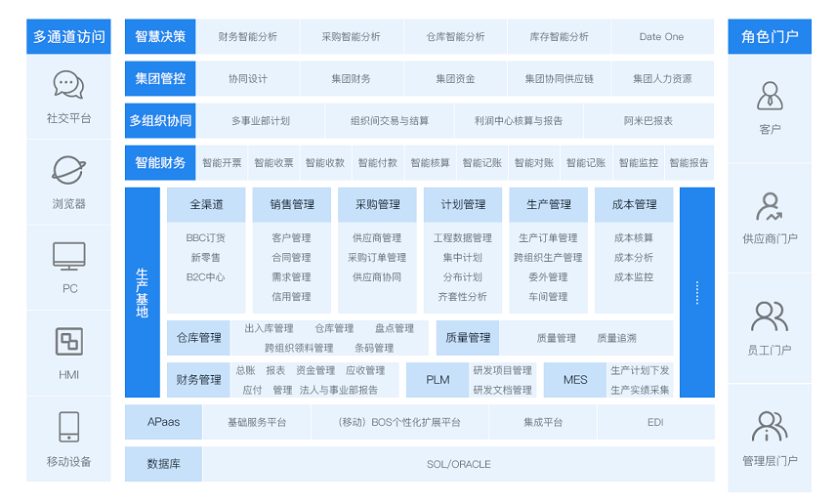Click 智能报告 cell
The width and height of the screenshot is (836, 504).
(x=689, y=163)
